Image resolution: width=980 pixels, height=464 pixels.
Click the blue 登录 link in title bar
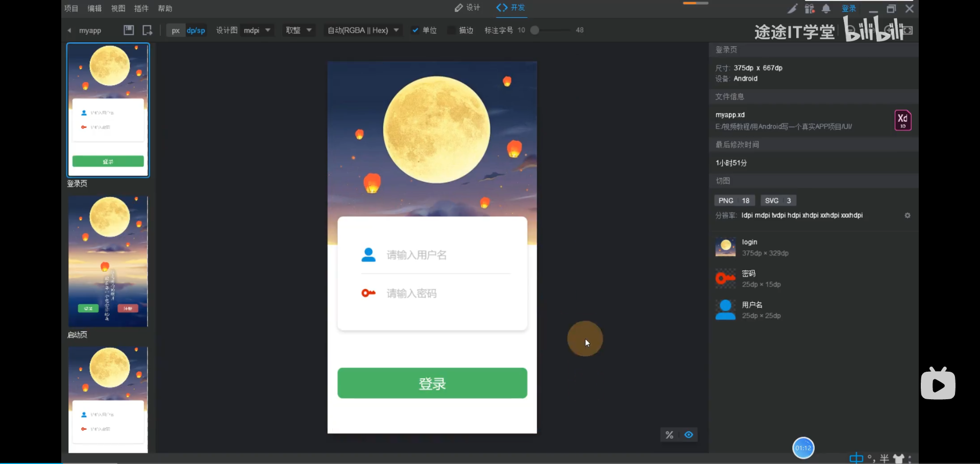point(849,9)
